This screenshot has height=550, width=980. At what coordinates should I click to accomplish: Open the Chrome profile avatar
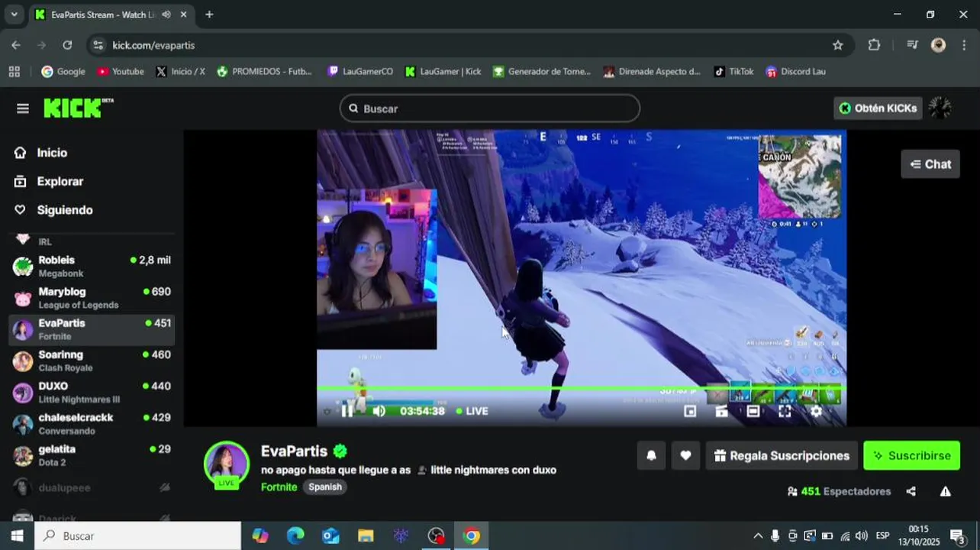pos(939,45)
